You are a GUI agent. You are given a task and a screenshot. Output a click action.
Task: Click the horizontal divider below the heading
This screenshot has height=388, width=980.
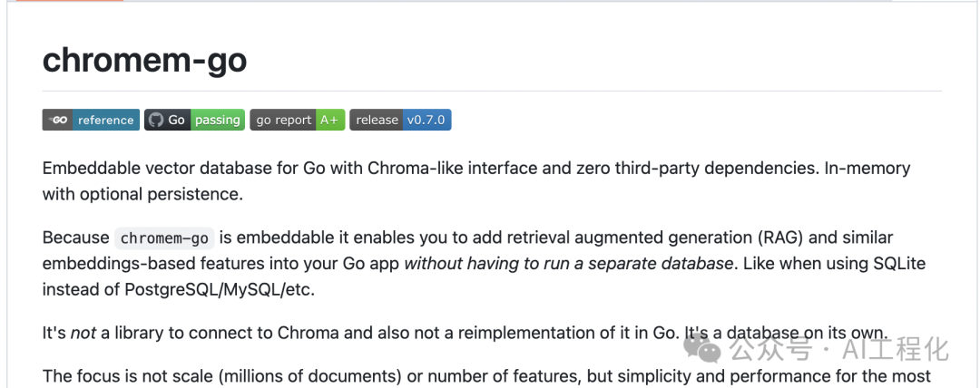click(492, 92)
